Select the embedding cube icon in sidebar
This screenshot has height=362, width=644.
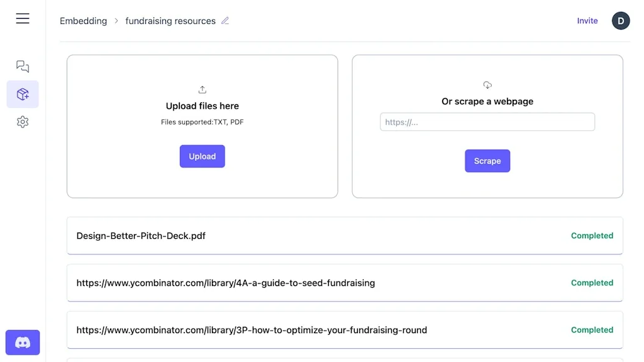pos(23,94)
